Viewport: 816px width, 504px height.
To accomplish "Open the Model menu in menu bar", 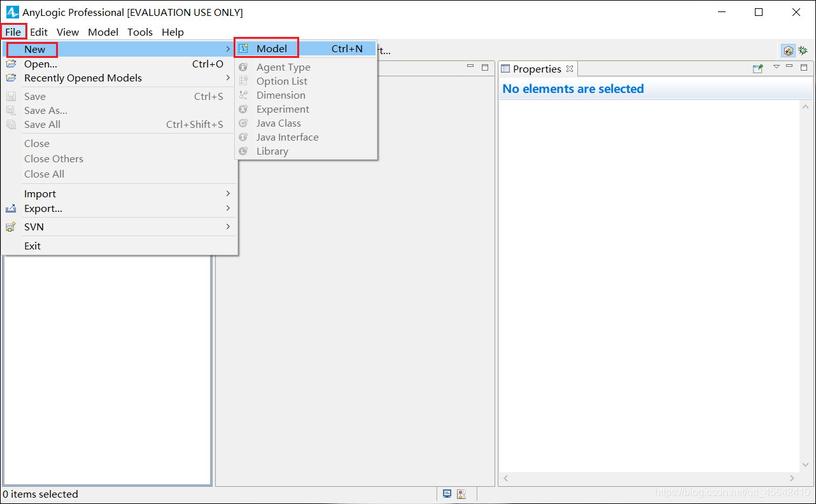I will tap(103, 32).
